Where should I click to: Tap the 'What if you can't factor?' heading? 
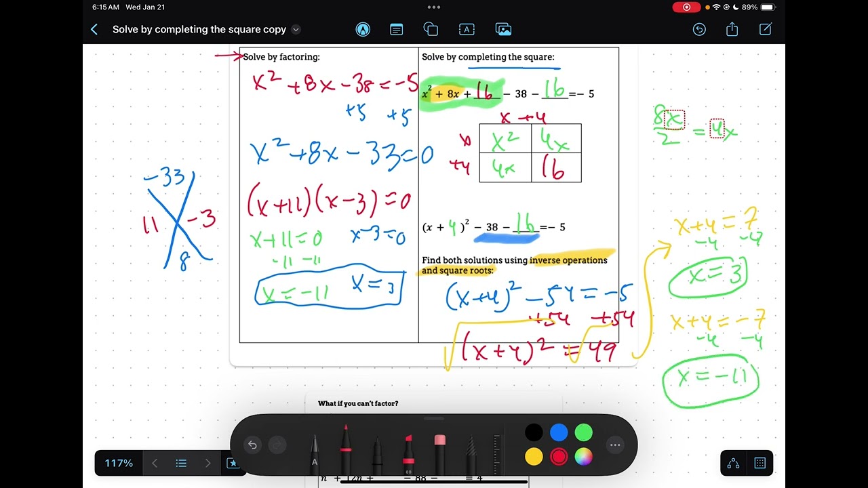[358, 403]
